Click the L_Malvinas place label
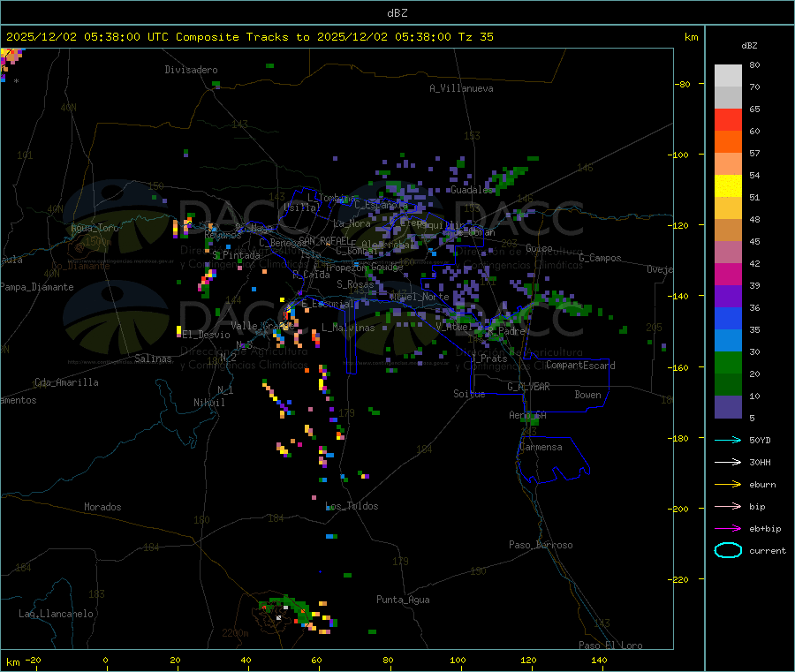Viewport: 795px width, 672px height. [348, 328]
